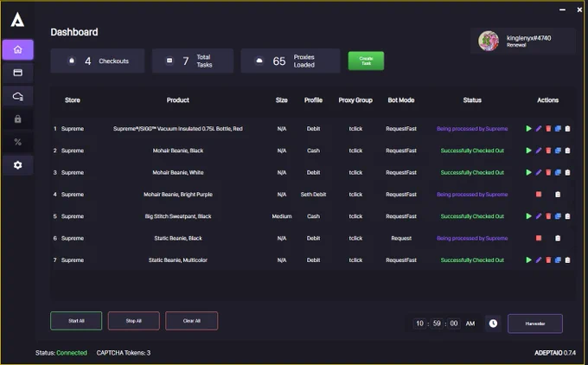Start the Vacuum Insulated Bottle task

point(528,129)
